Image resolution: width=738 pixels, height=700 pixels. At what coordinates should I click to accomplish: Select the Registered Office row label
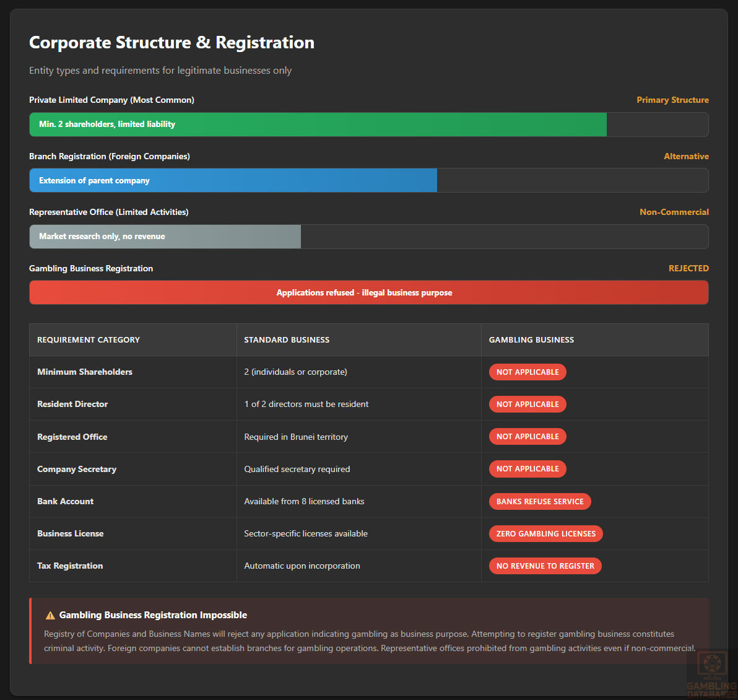click(72, 437)
